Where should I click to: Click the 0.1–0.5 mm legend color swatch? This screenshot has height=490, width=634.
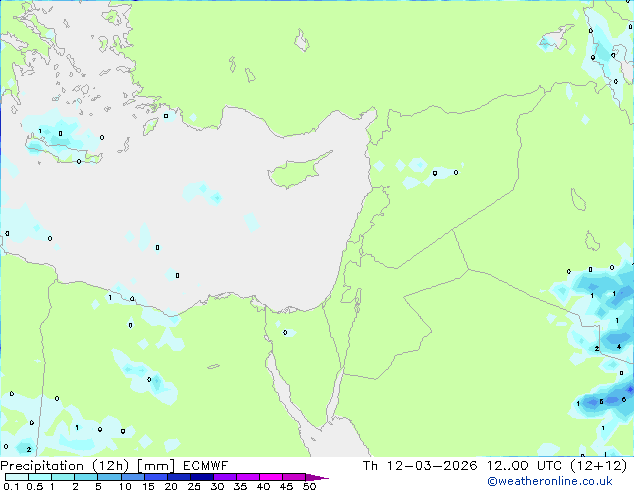(17, 477)
